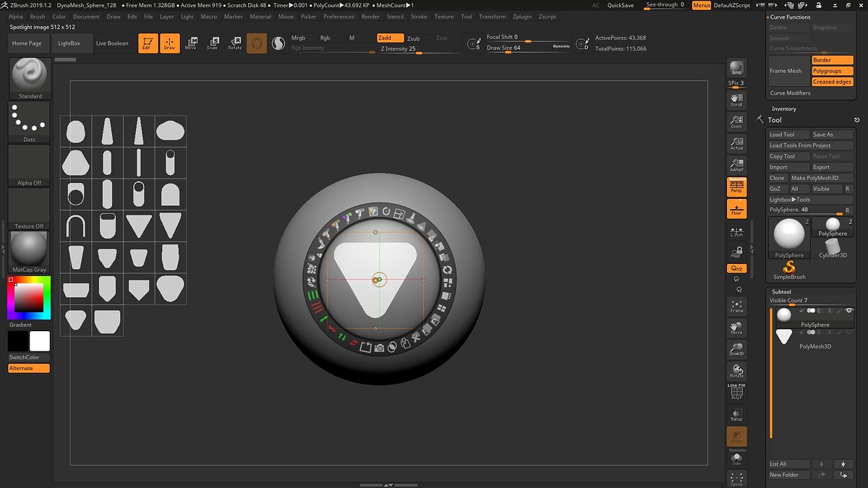Toggle the Floor grid
This screenshot has height=488, width=868.
coord(736,209)
